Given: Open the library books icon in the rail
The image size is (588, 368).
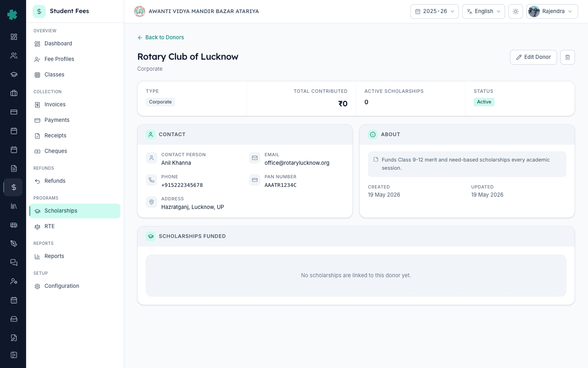Looking at the screenshot, I should 14,206.
